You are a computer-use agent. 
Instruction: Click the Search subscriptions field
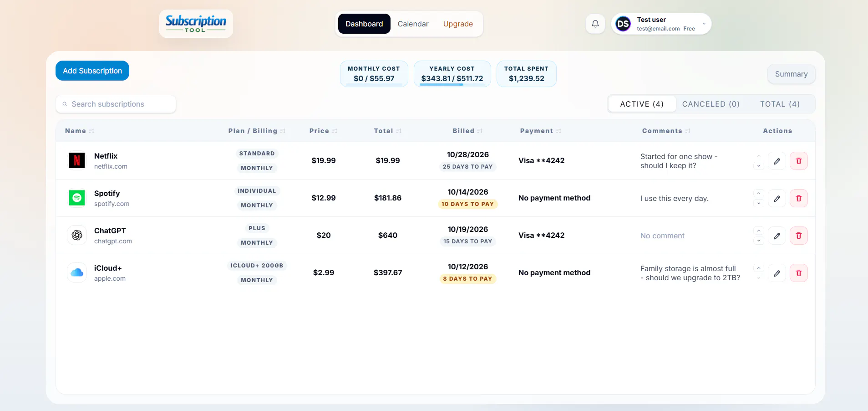point(116,104)
